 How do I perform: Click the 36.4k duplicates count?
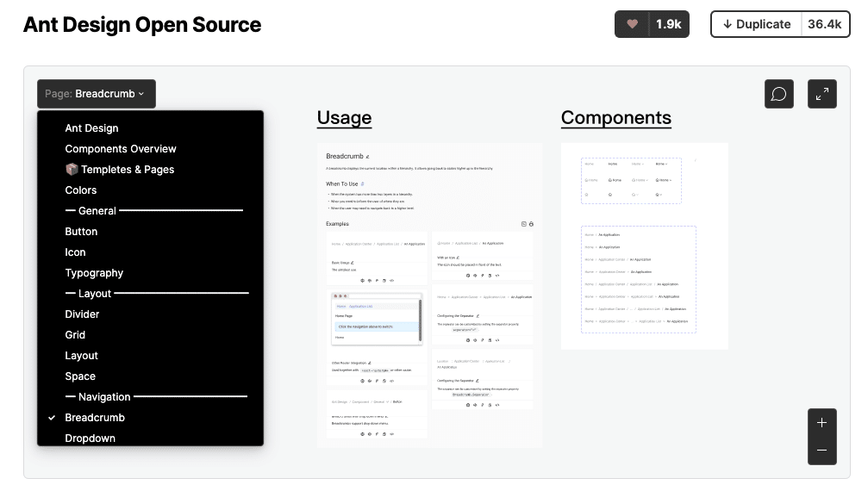(825, 24)
